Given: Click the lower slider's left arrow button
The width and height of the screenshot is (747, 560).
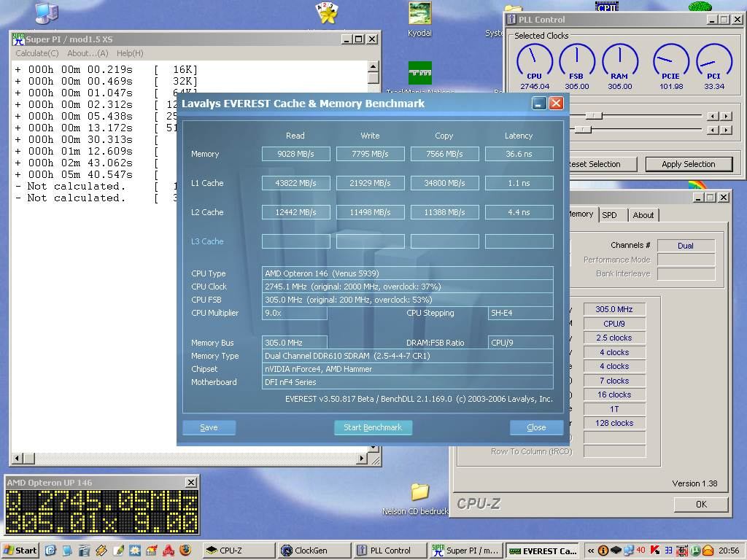Looking at the screenshot, I should coord(713,130).
